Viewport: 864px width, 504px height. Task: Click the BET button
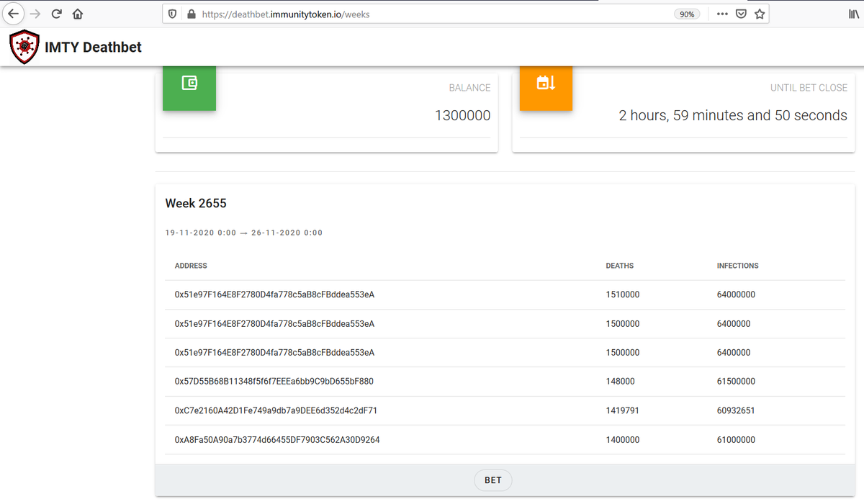coord(493,480)
